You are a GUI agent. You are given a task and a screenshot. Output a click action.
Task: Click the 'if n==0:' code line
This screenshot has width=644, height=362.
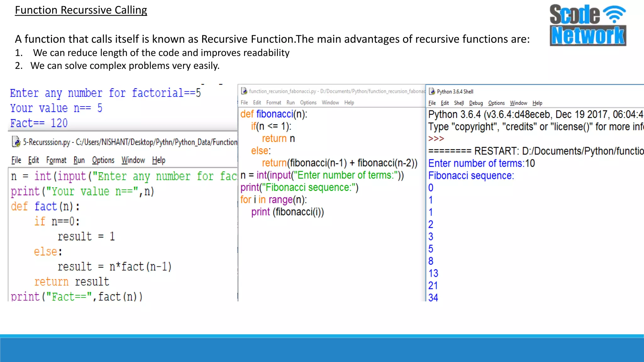click(x=57, y=222)
